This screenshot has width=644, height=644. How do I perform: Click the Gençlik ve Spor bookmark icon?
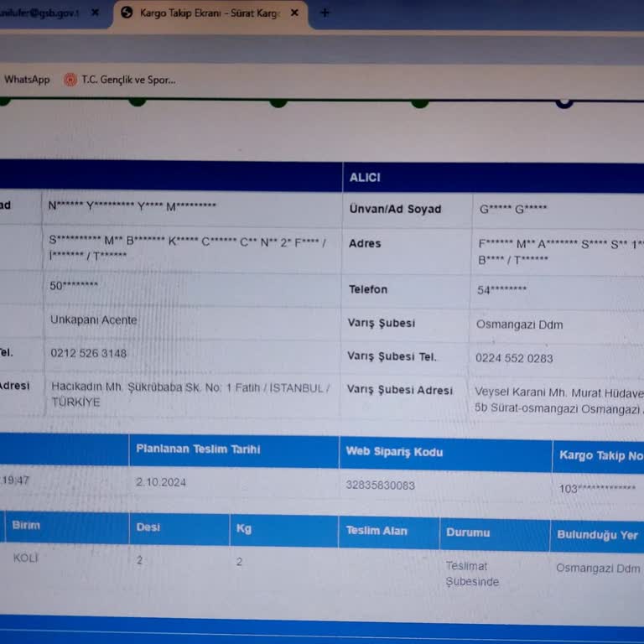(70, 80)
